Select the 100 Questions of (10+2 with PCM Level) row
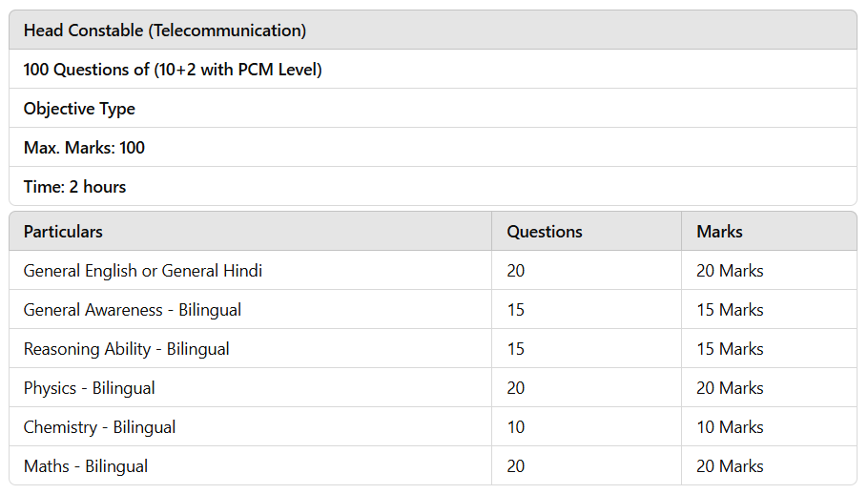The height and width of the screenshot is (494, 868). pyautogui.click(x=433, y=70)
